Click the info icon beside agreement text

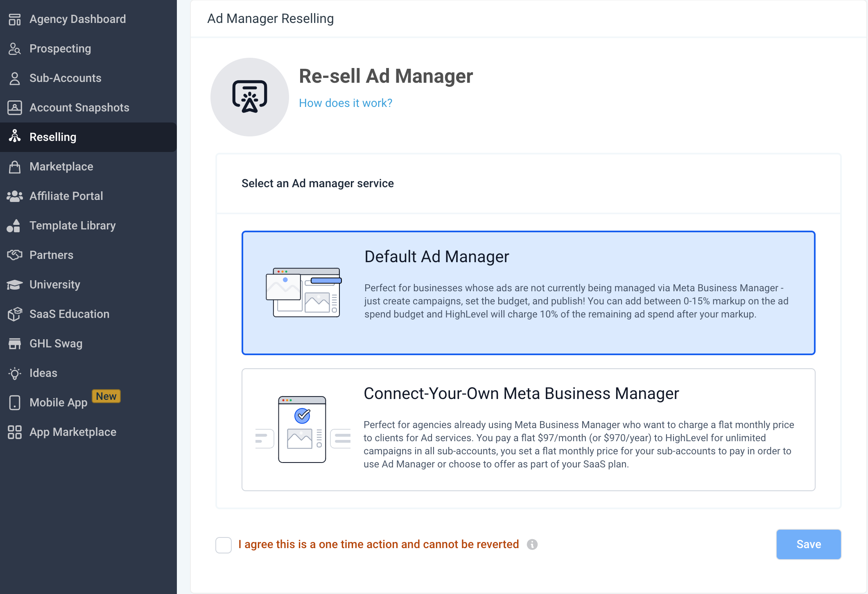(x=532, y=544)
